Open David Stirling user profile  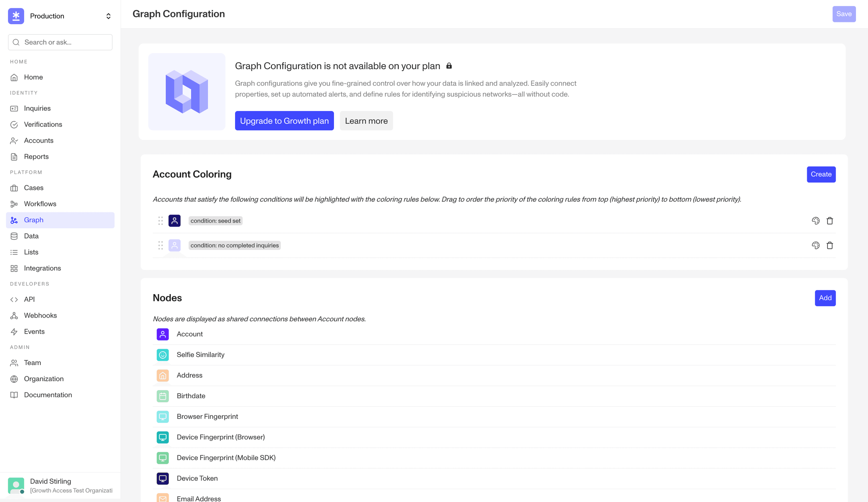pyautogui.click(x=60, y=485)
